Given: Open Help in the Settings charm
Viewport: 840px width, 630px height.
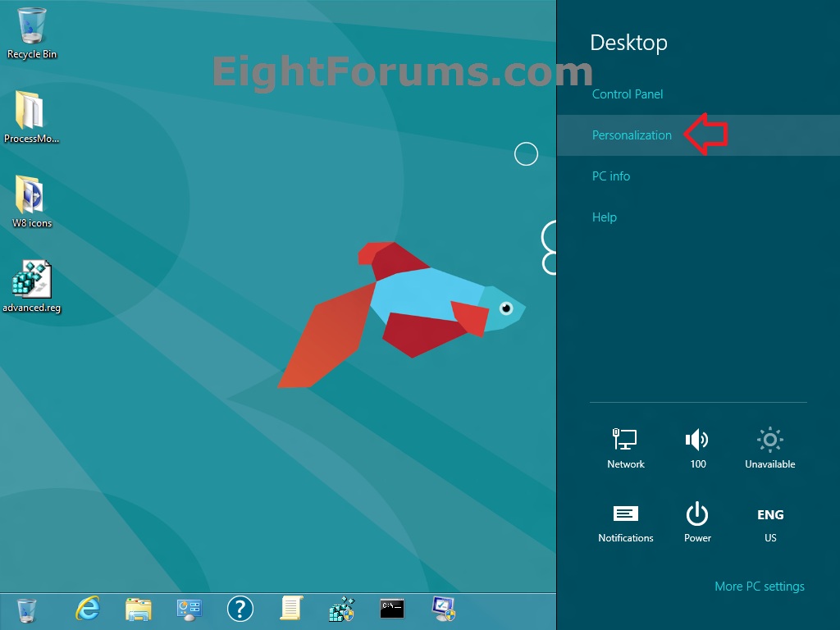Looking at the screenshot, I should pyautogui.click(x=605, y=217).
